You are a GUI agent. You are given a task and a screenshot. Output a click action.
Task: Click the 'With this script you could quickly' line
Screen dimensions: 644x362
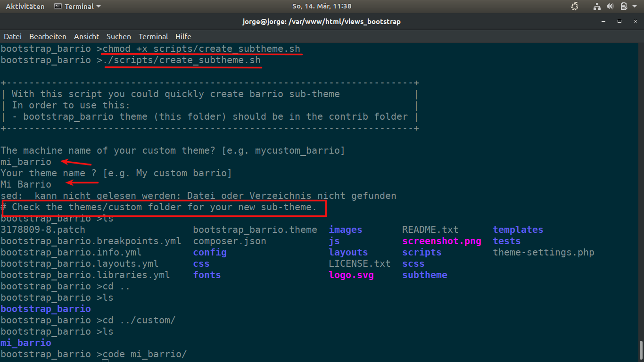[x=176, y=94]
